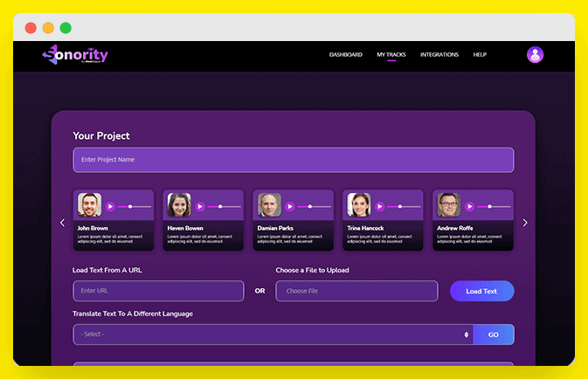588x379 pixels.
Task: Click the Sonority logo
Action: (75, 55)
